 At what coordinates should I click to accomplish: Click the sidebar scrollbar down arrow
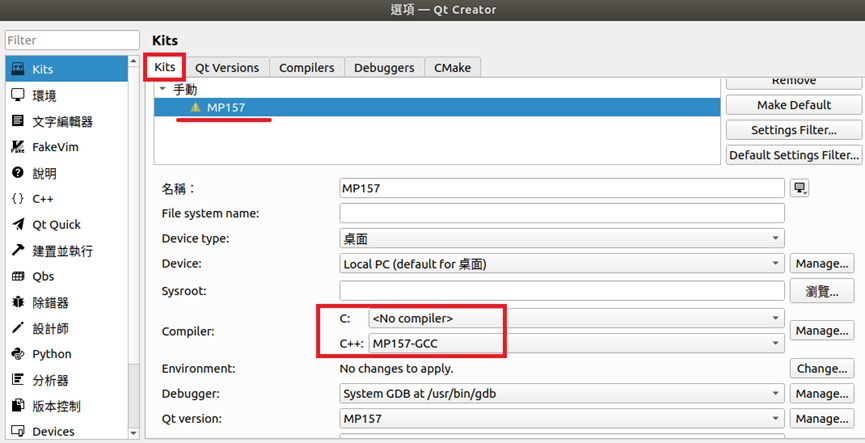pyautogui.click(x=134, y=433)
